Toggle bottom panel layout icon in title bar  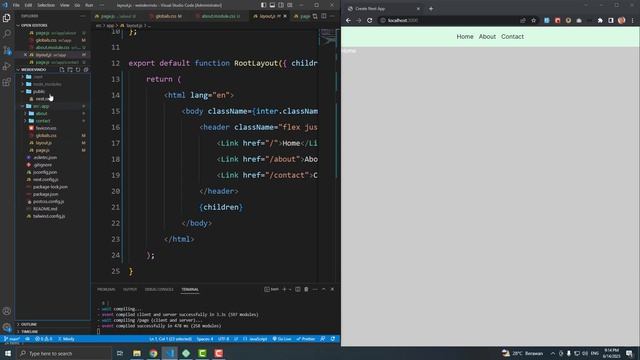(272, 5)
